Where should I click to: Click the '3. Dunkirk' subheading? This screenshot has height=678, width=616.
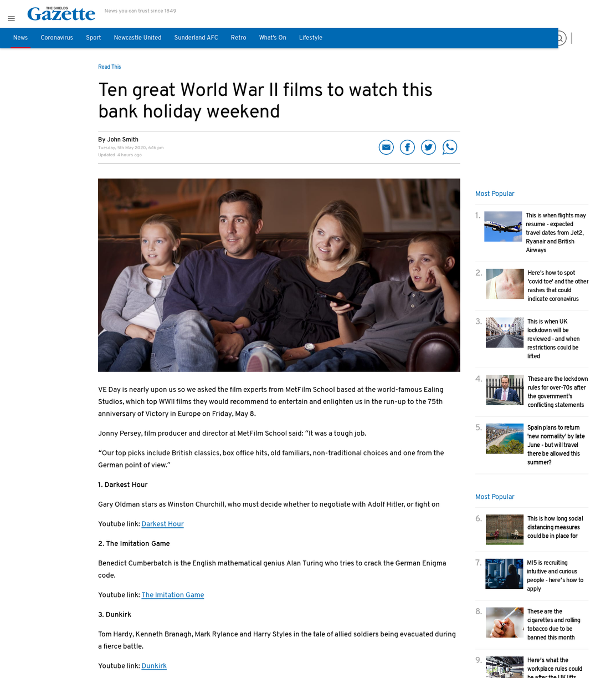[115, 615]
